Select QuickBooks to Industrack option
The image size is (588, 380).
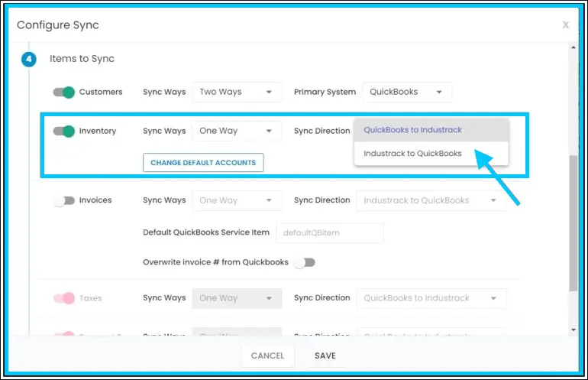[x=431, y=130]
